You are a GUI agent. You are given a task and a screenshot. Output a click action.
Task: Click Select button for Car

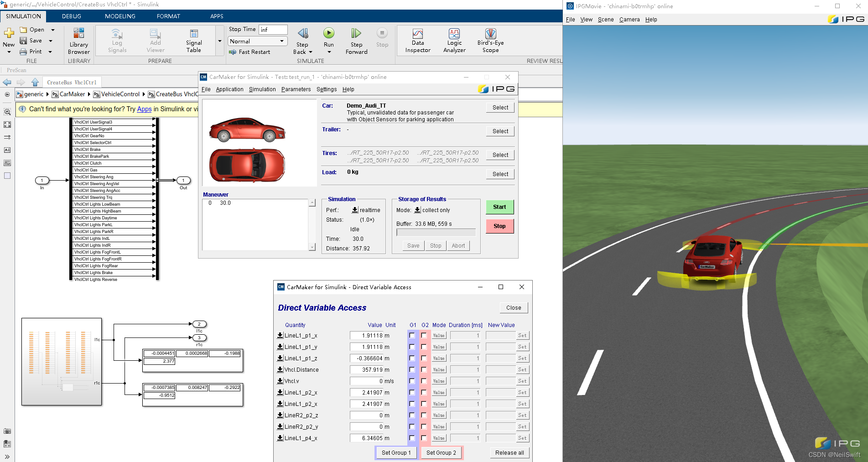click(500, 108)
